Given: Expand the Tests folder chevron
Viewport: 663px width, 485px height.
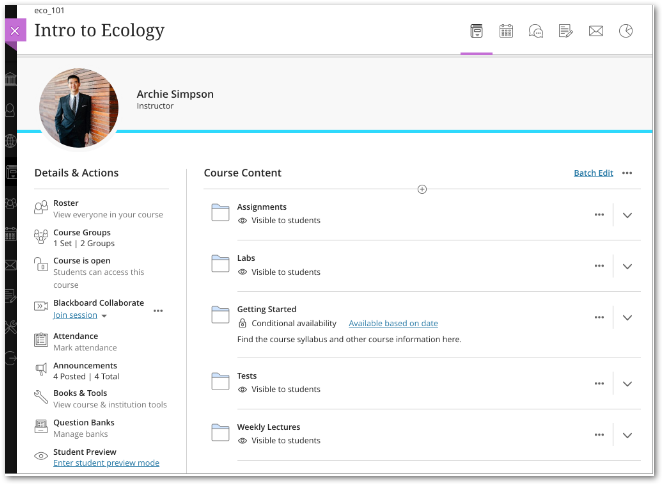Looking at the screenshot, I should click(627, 384).
